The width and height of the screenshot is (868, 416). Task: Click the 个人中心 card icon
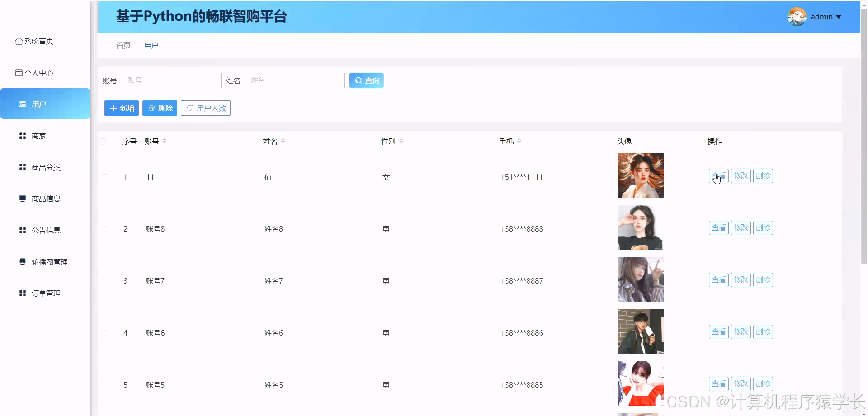[19, 72]
